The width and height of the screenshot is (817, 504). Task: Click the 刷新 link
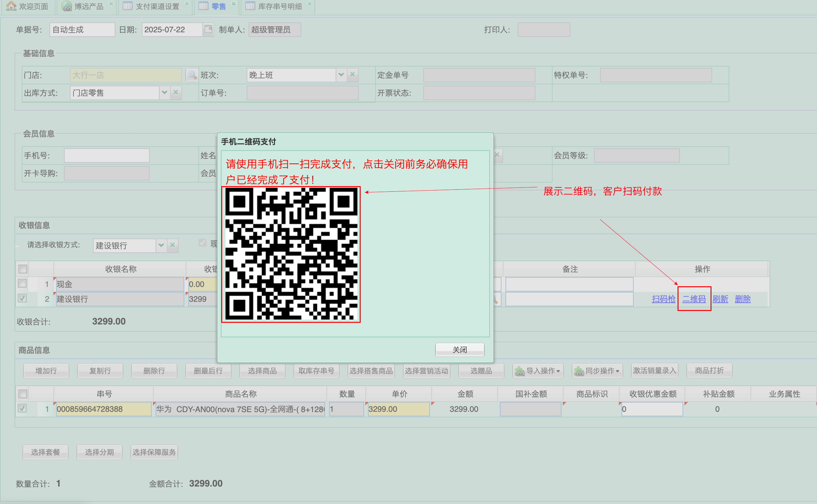coord(720,299)
